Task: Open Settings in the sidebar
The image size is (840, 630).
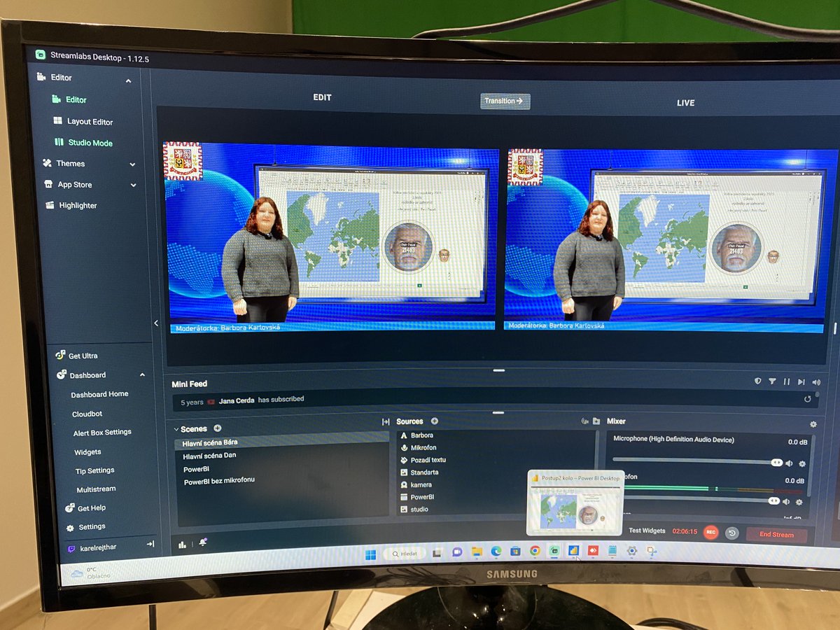Action: (85, 526)
